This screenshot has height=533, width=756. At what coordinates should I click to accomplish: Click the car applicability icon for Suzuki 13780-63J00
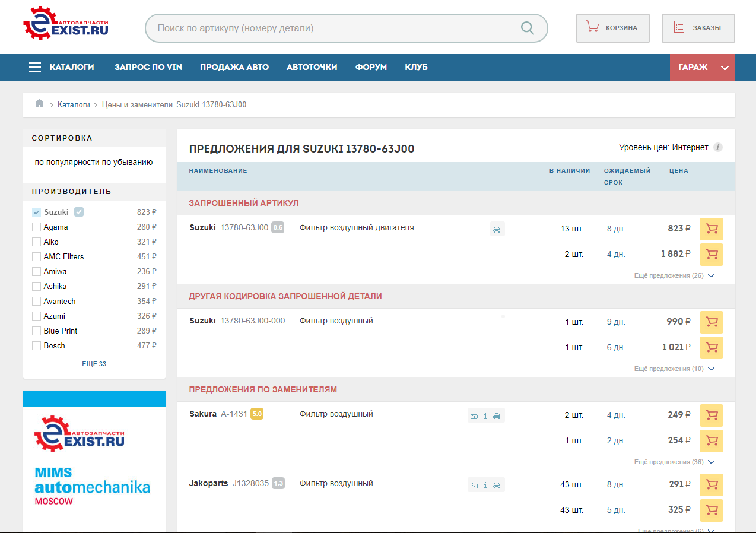tap(497, 229)
